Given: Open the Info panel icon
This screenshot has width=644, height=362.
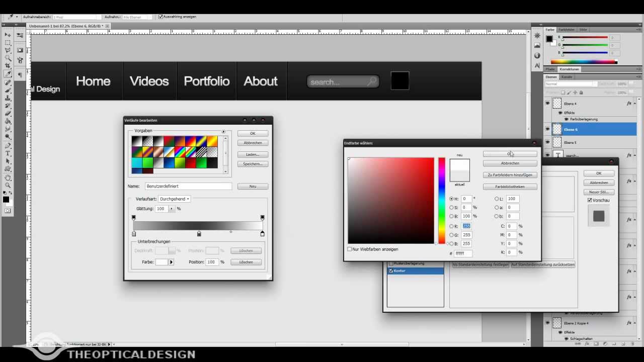Looking at the screenshot, I should coord(537,56).
